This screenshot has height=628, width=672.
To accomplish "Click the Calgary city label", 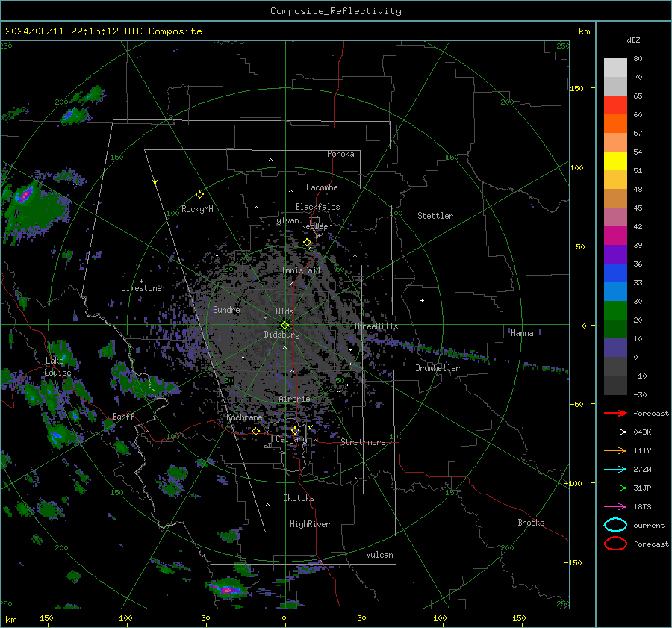I will [291, 439].
